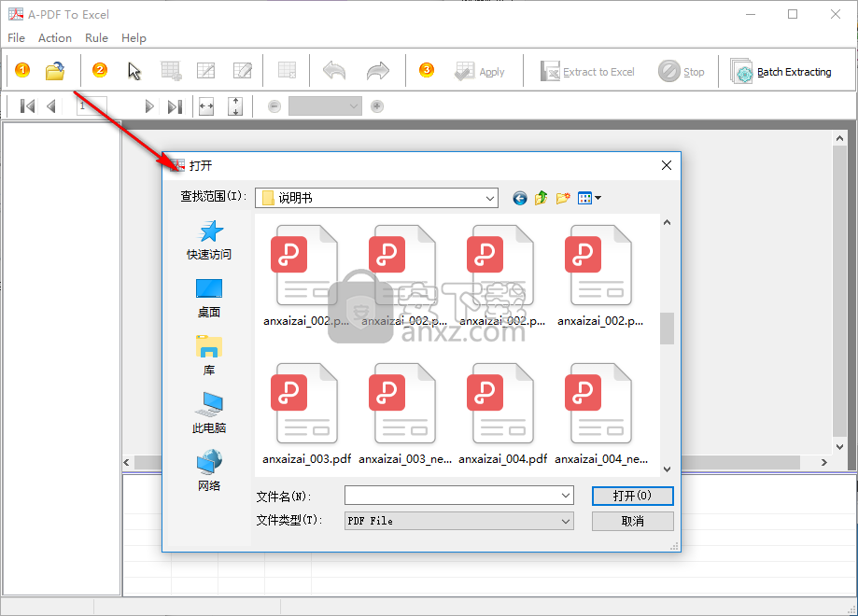This screenshot has height=616, width=858.
Task: Open the File menu
Action: (17, 37)
